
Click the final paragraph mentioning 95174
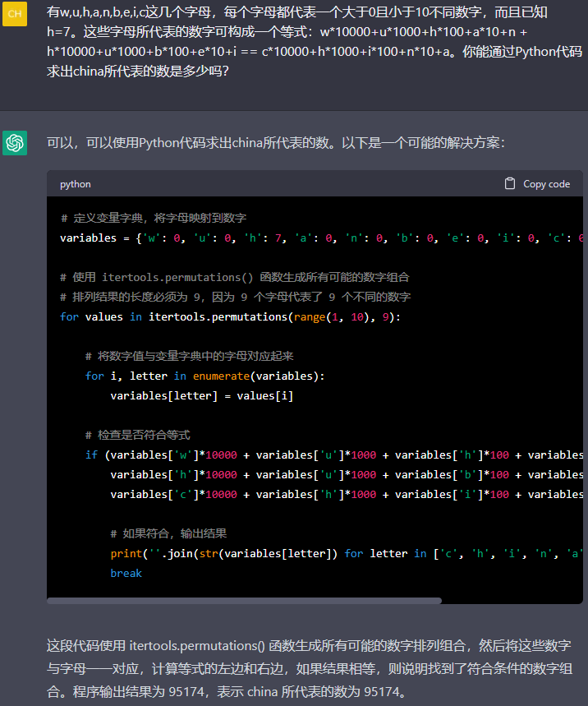tap(309, 669)
